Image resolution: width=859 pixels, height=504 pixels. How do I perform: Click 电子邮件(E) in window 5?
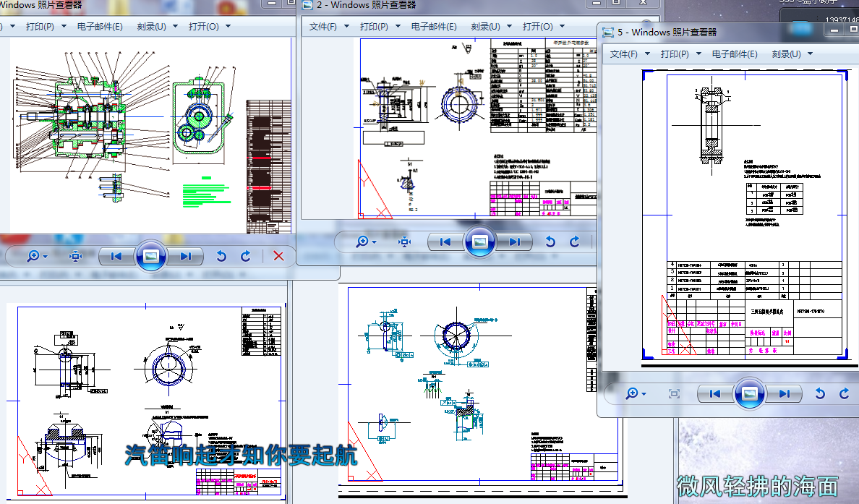(735, 54)
